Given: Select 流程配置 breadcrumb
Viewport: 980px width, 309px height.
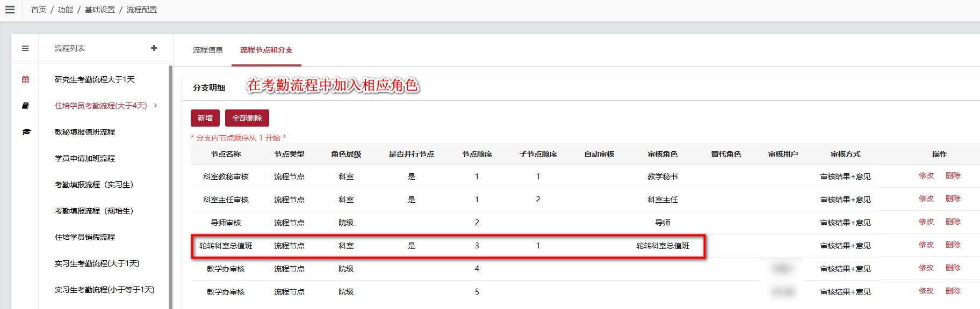Looking at the screenshot, I should coord(142,10).
